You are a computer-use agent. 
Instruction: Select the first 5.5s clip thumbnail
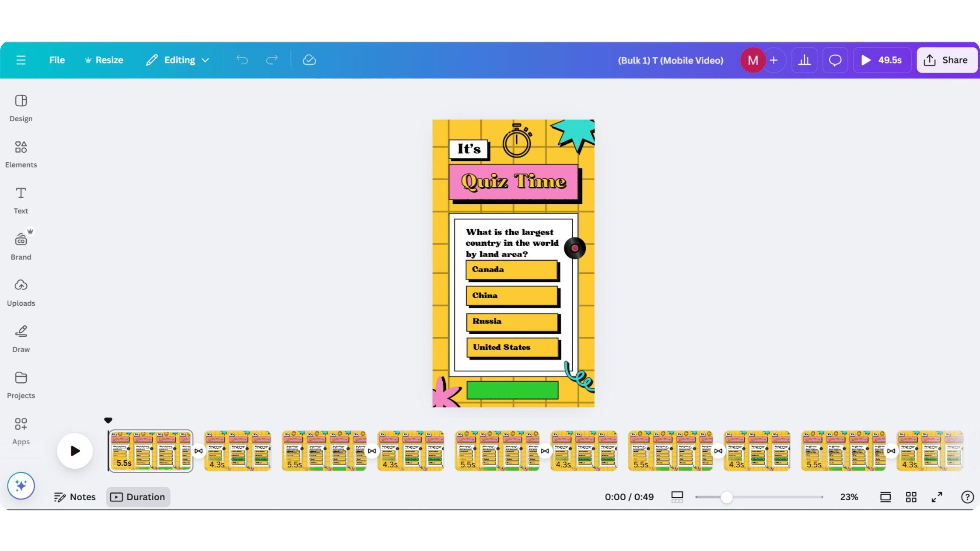[x=150, y=450]
